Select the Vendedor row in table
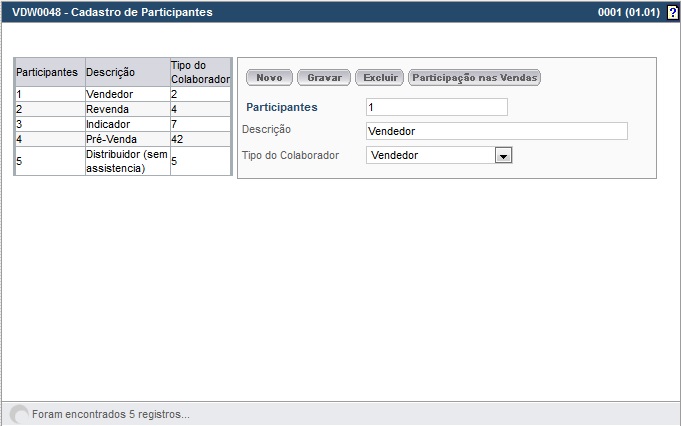681x426 pixels. (123, 94)
